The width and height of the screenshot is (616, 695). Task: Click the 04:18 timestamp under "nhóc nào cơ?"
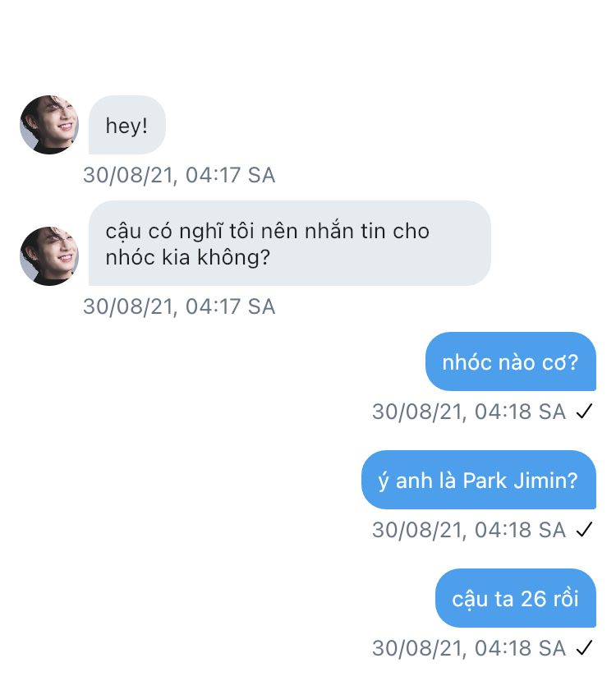(x=469, y=412)
